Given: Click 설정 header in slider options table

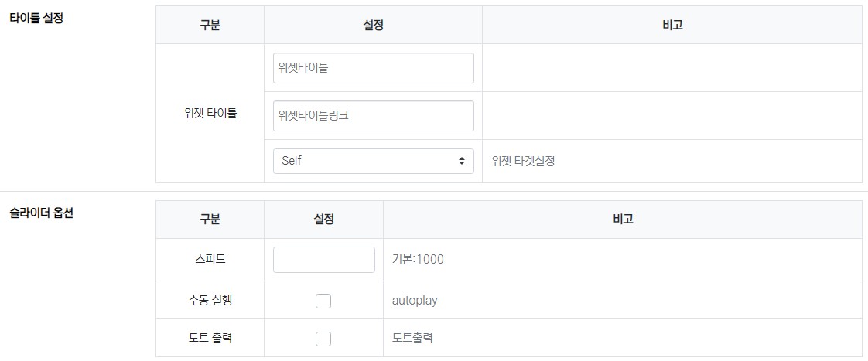Looking at the screenshot, I should 323,220.
